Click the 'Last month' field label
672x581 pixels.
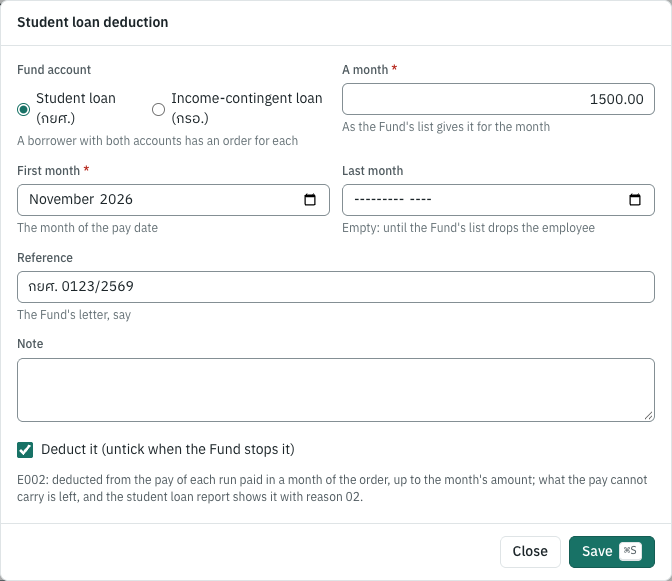pos(372,171)
